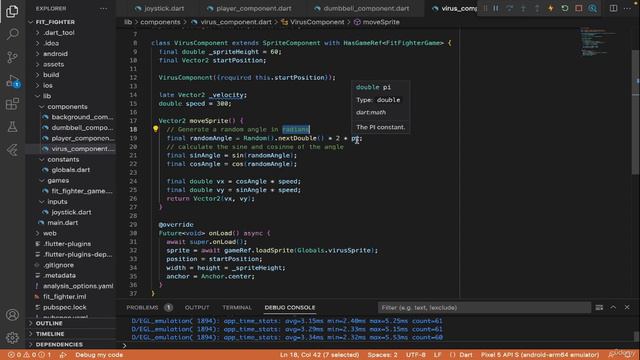This screenshot has width=640, height=360.
Task: Click debug Step Into button
Action: pyautogui.click(x=524, y=8)
